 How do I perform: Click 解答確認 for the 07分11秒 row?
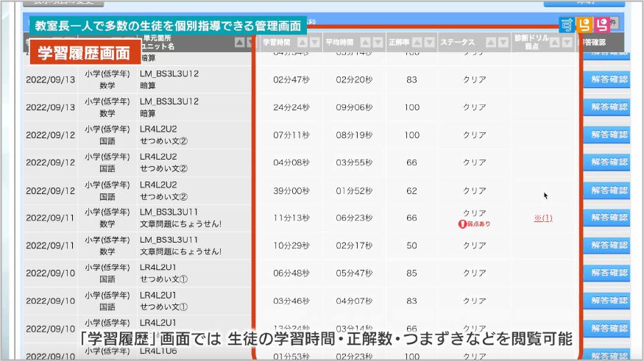click(608, 135)
